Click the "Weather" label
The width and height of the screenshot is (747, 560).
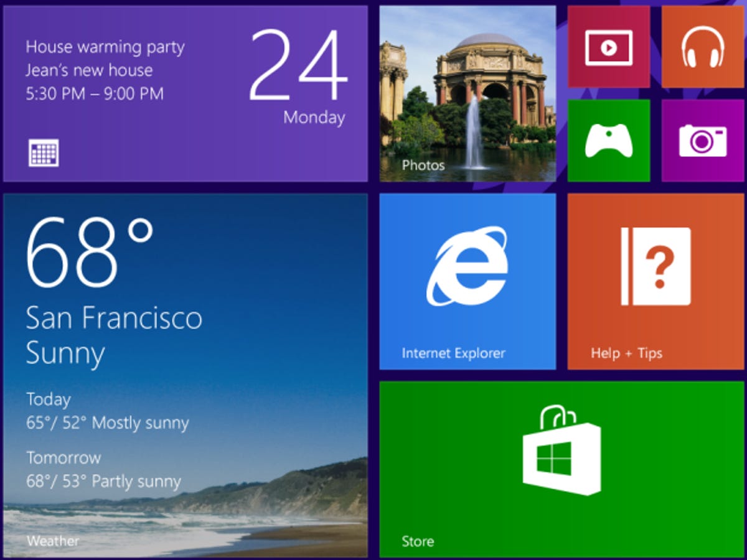click(52, 541)
